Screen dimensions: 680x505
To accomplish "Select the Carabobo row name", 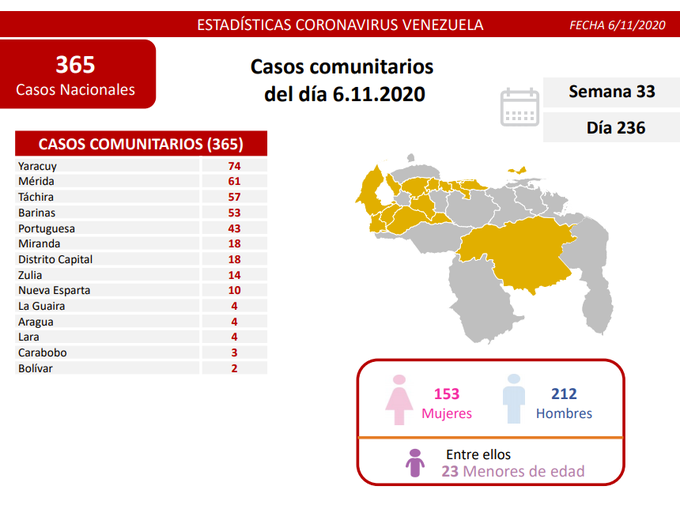I will pos(42,352).
